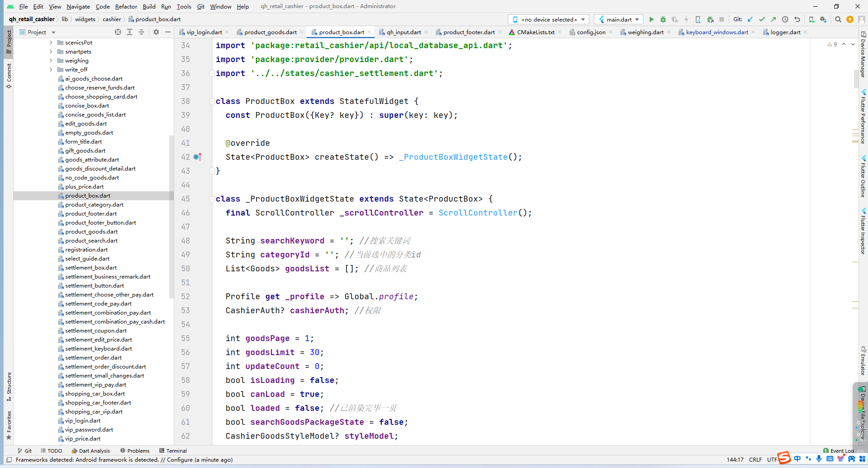Close the product_box.dart editor tab

coord(370,32)
